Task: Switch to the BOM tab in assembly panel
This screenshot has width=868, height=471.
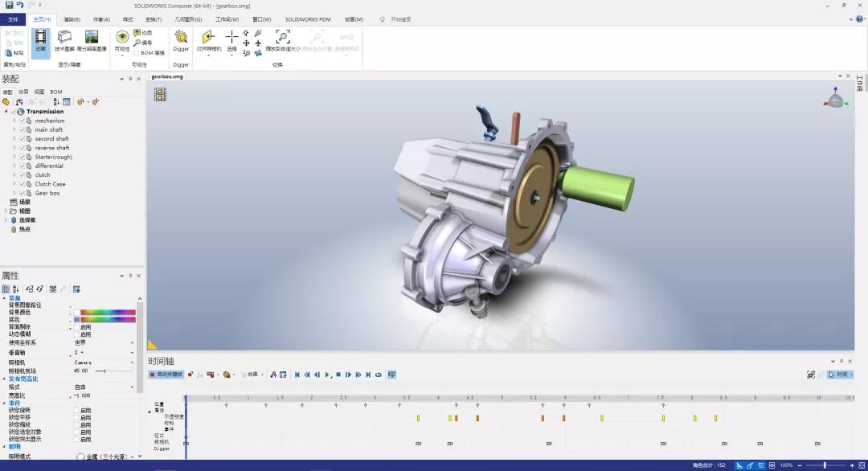Action: pyautogui.click(x=56, y=92)
